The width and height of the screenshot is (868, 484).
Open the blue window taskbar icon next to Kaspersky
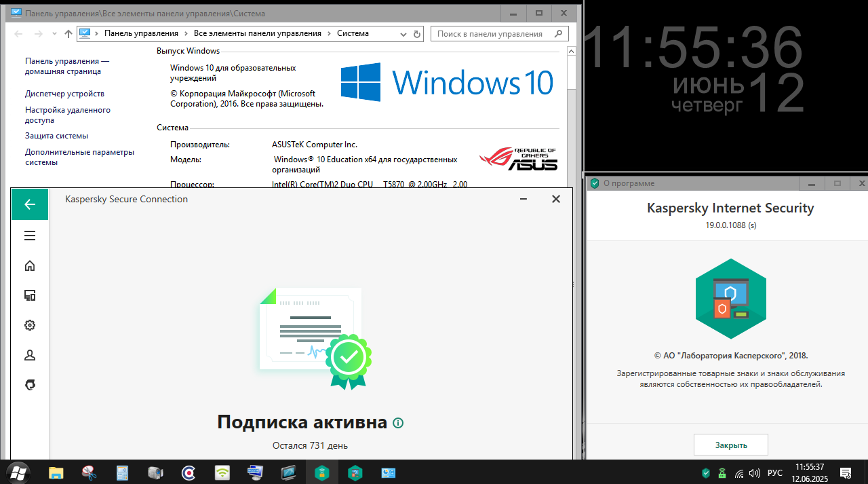point(388,472)
